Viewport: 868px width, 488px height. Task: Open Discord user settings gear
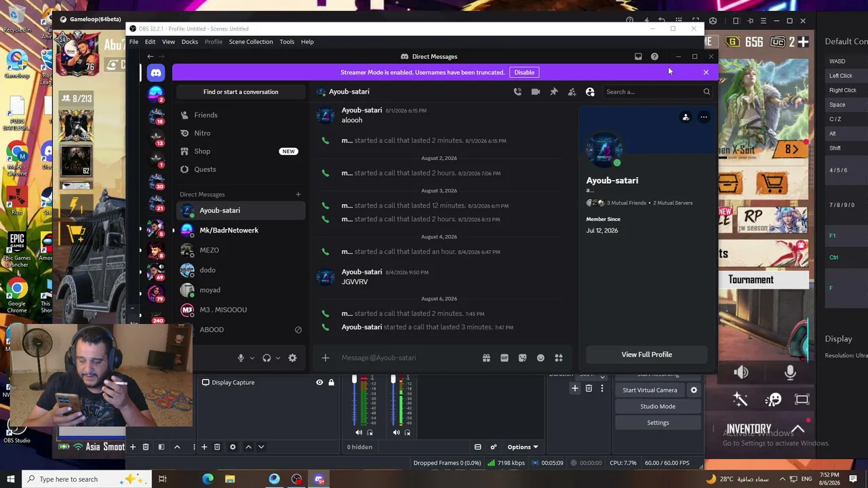point(292,358)
